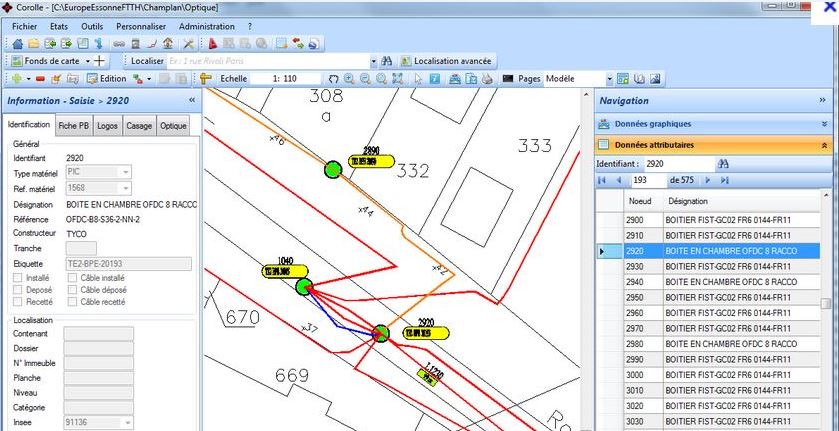Open the Pages Modèle dropdown
The image size is (839, 431).
click(607, 78)
